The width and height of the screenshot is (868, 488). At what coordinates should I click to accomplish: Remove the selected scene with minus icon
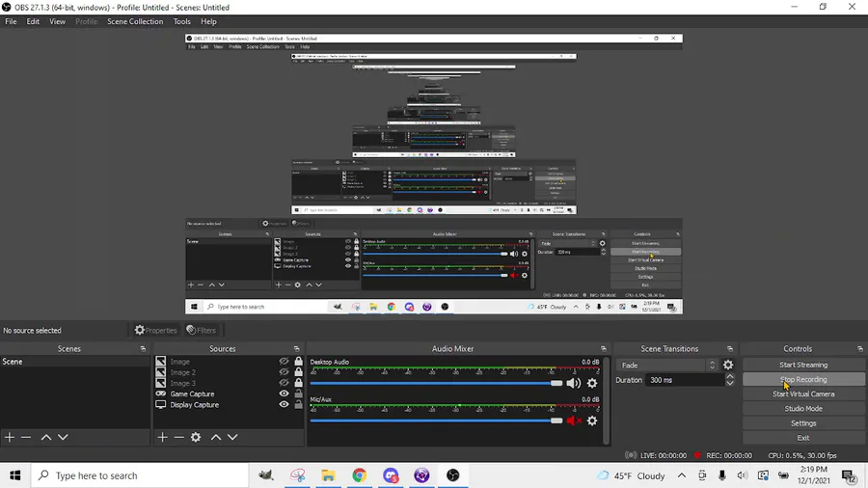pyautogui.click(x=26, y=437)
